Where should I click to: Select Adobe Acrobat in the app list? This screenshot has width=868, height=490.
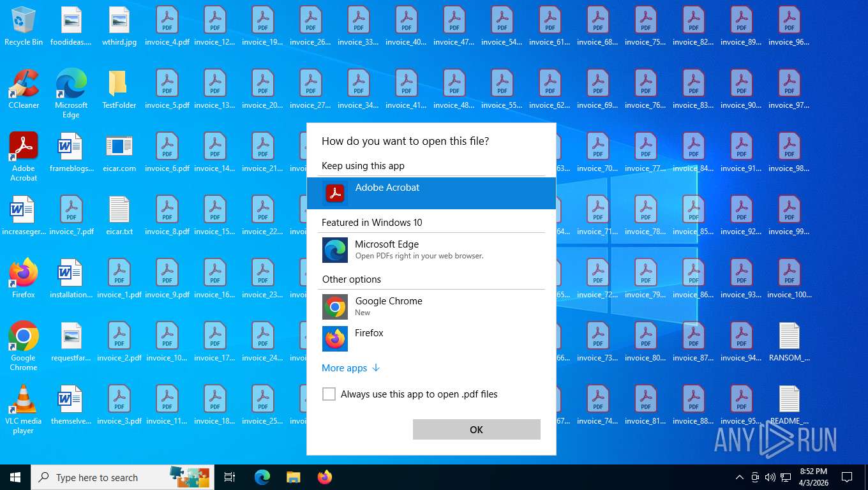(x=431, y=193)
